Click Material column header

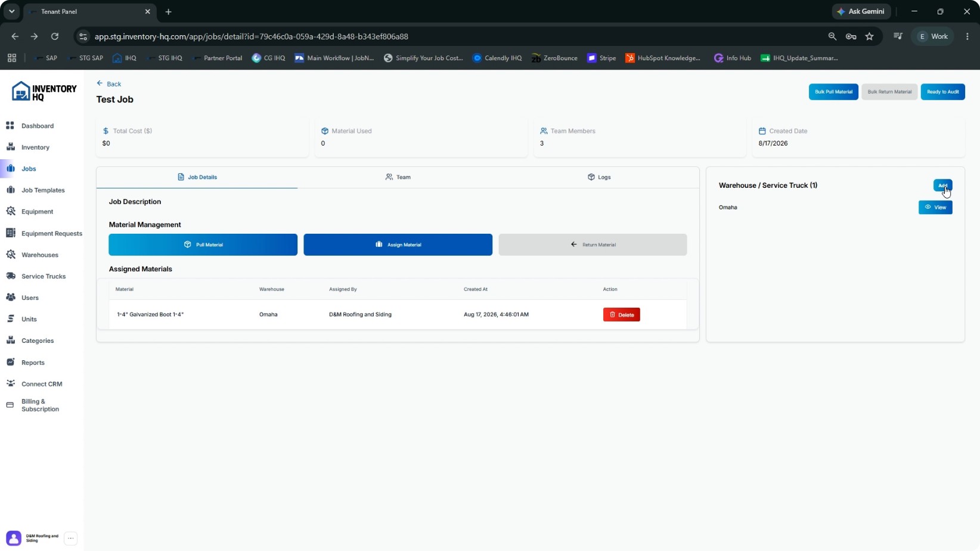click(125, 289)
